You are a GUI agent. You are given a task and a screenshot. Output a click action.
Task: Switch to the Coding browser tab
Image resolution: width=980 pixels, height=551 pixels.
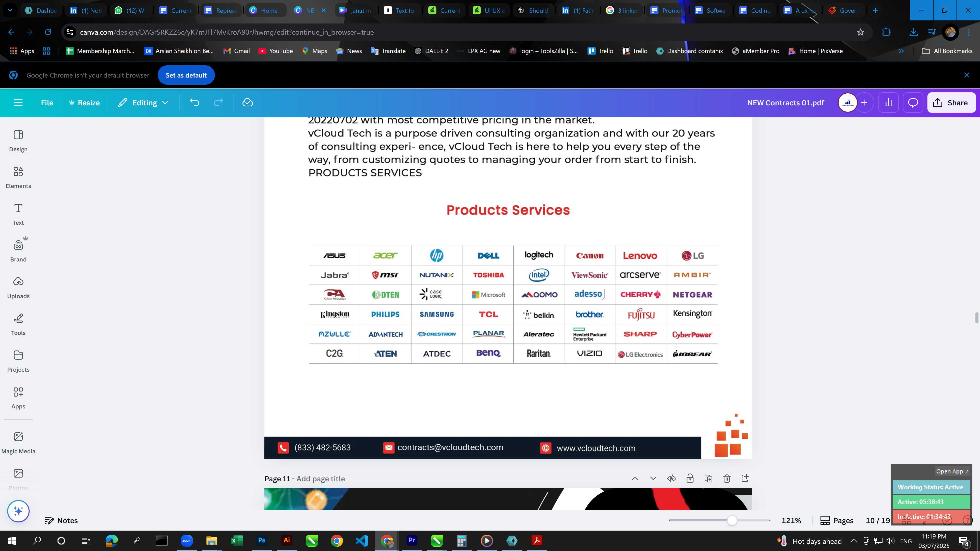pos(755,10)
